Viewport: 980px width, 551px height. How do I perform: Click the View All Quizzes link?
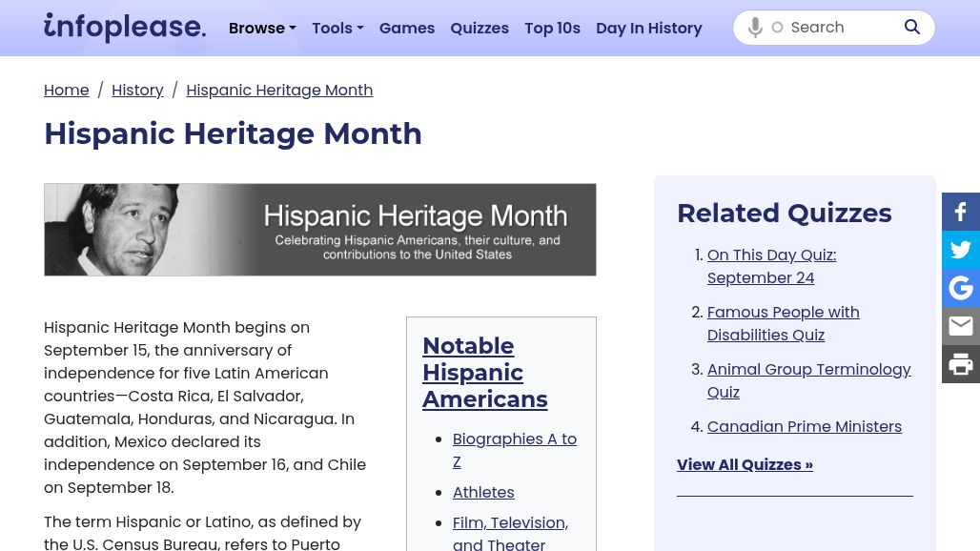[745, 464]
